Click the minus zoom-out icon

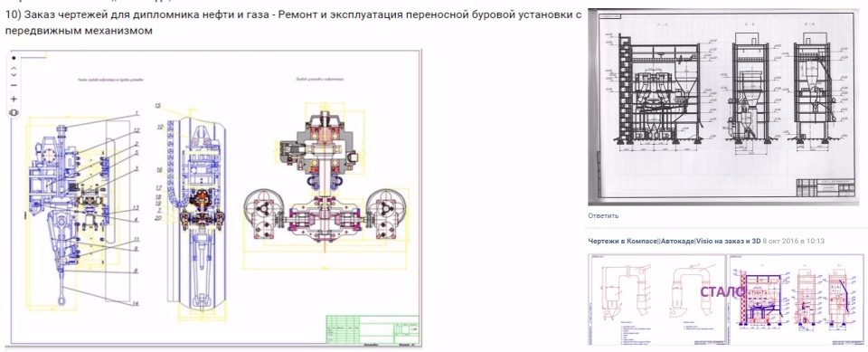click(x=14, y=85)
